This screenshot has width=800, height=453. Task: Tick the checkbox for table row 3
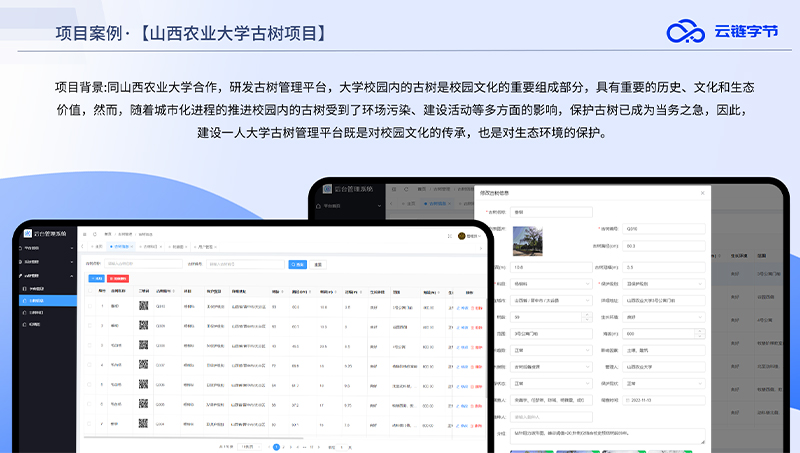click(90, 345)
